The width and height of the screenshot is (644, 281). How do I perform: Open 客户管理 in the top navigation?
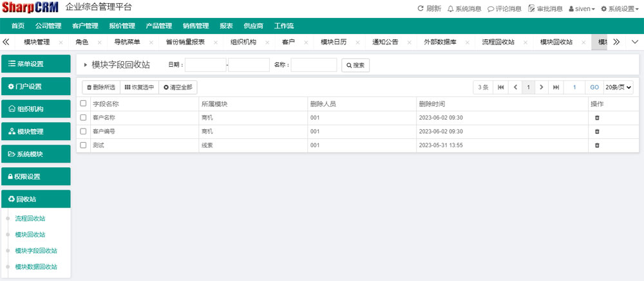(85, 26)
